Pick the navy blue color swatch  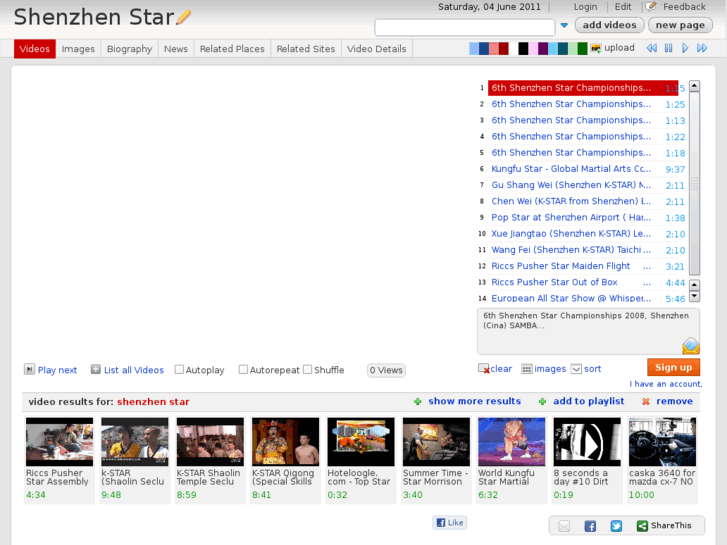pos(484,48)
